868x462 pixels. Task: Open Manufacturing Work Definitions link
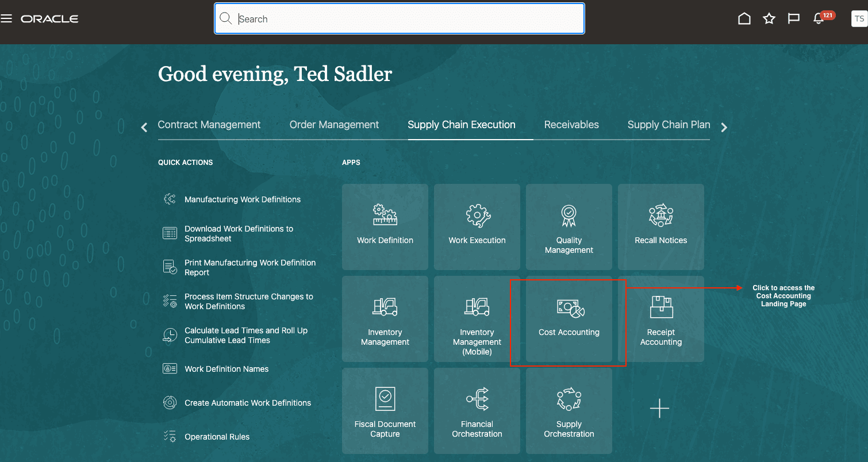pos(243,199)
